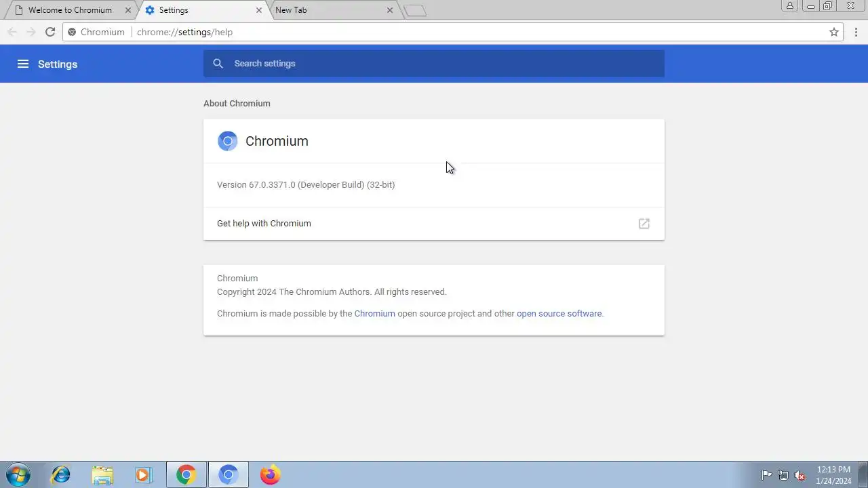Image resolution: width=868 pixels, height=488 pixels.
Task: Click the search magnifier icon in settings
Action: coord(218,64)
